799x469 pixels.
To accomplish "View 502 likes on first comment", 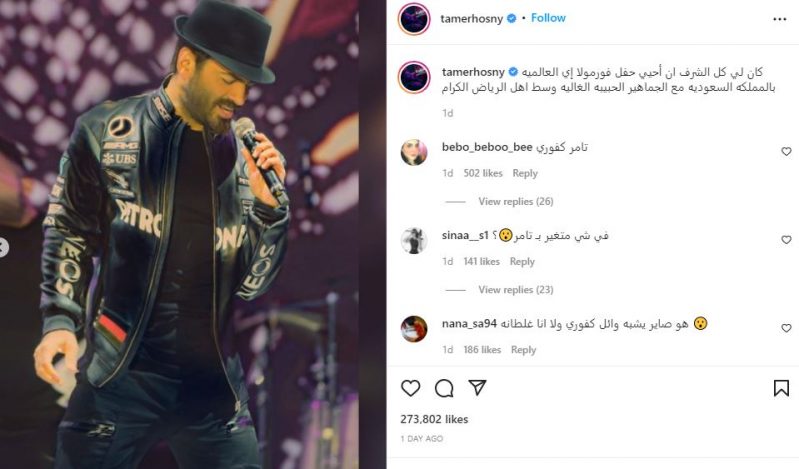I will tap(483, 173).
